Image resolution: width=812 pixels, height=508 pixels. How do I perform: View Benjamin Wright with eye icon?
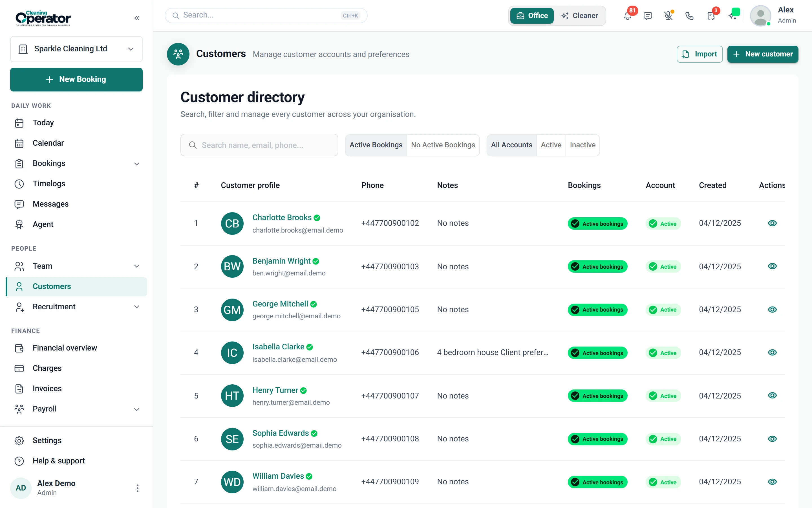[x=772, y=266]
